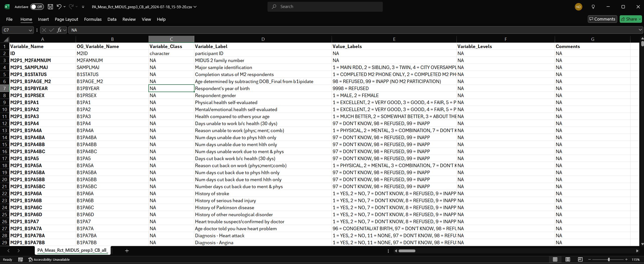
Task: Click the Accessibility checker icon
Action: tap(30, 259)
